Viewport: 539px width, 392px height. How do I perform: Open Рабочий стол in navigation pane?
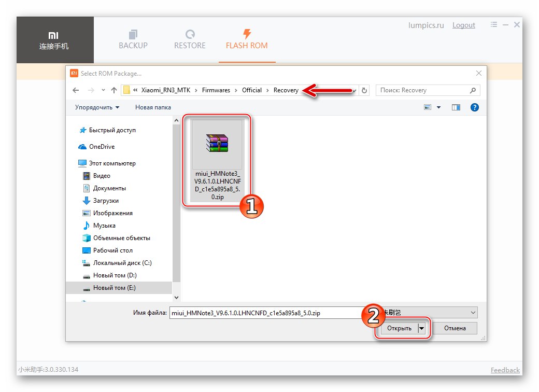(x=113, y=250)
